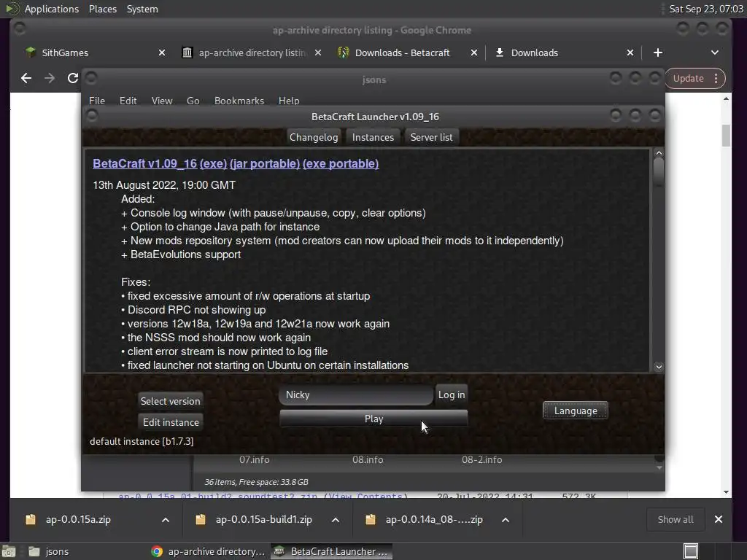Open Go menu in jsons window
This screenshot has height=560, width=747.
click(x=193, y=101)
